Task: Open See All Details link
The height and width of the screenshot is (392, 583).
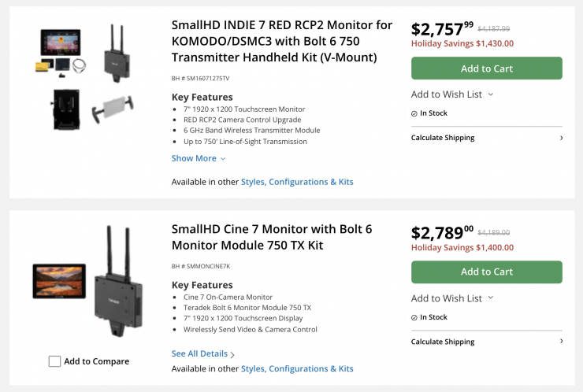Action: [203, 354]
